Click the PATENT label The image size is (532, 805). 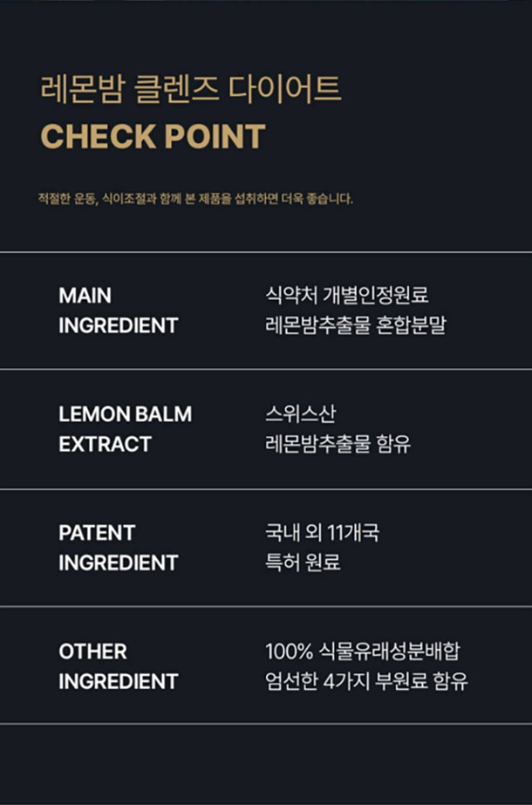[97, 533]
